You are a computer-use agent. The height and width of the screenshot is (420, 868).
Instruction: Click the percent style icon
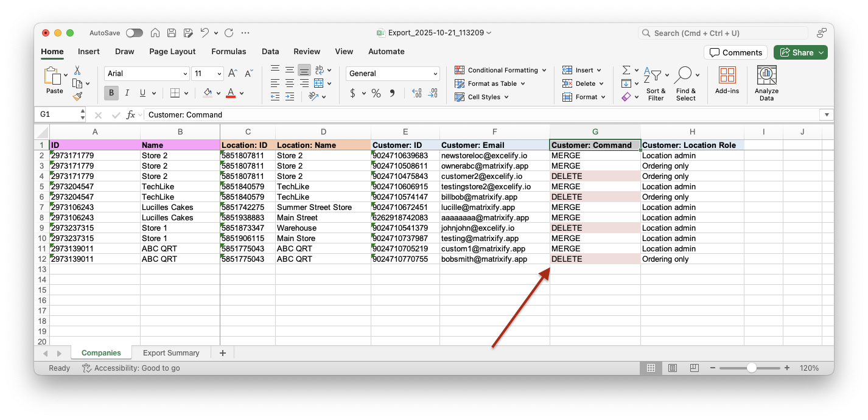[x=376, y=93]
